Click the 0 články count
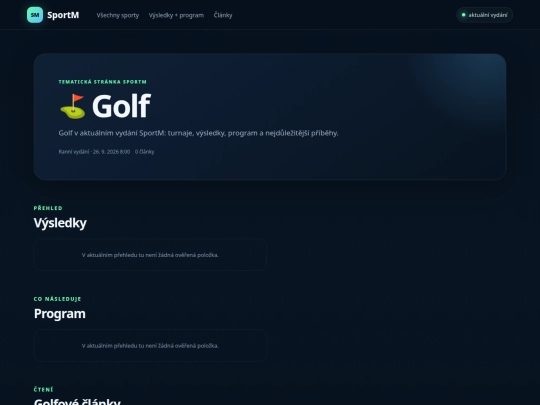 (145, 152)
